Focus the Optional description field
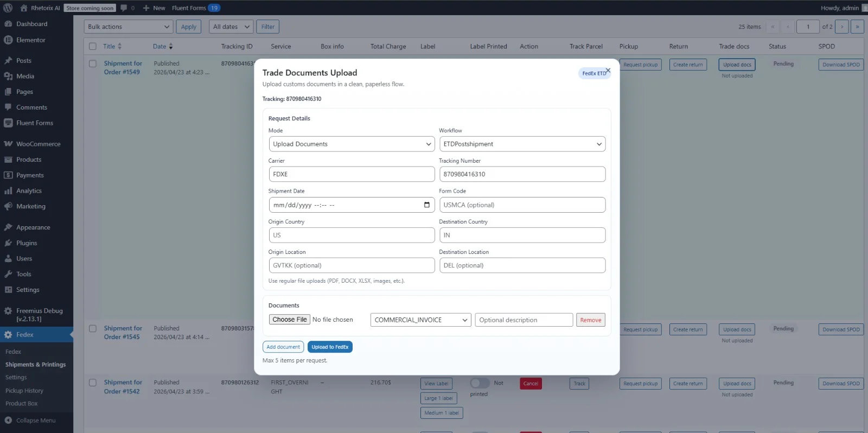Image resolution: width=868 pixels, height=433 pixels. 524,320
